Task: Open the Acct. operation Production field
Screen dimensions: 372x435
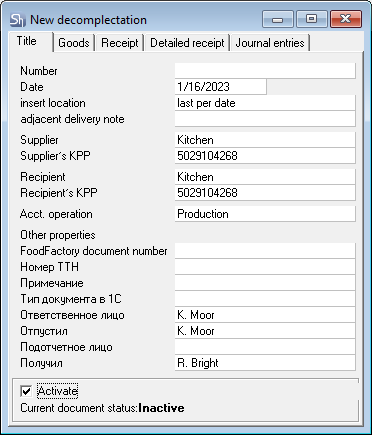Action: point(265,214)
